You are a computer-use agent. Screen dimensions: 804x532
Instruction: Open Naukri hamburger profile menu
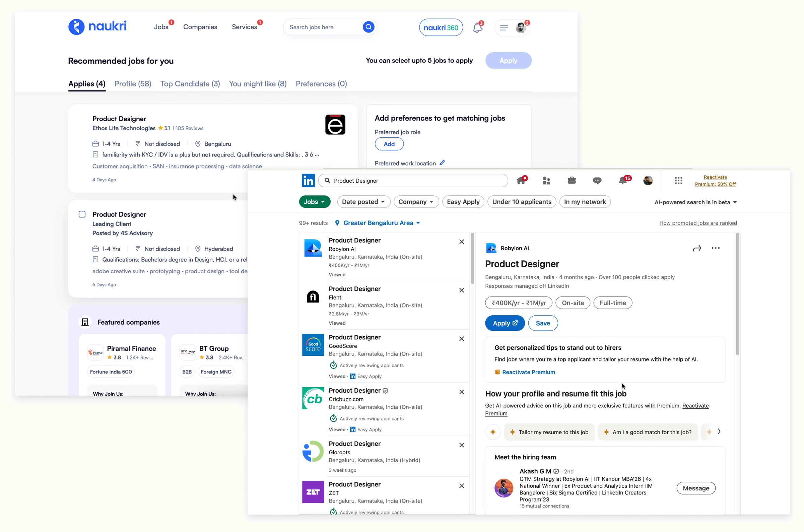504,27
